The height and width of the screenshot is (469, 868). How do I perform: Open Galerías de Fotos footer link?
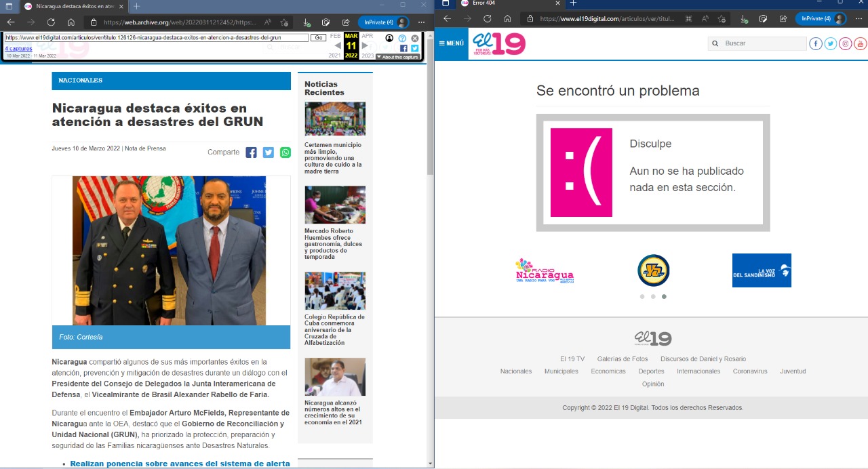coord(623,359)
